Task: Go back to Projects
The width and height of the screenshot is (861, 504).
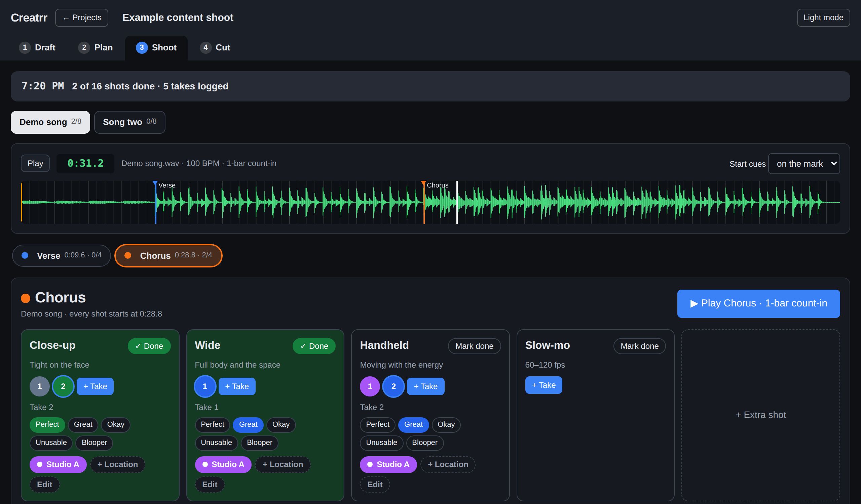Action: point(82,18)
